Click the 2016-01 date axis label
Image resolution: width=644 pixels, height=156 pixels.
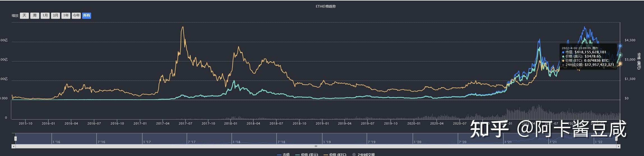pyautogui.click(x=48, y=123)
